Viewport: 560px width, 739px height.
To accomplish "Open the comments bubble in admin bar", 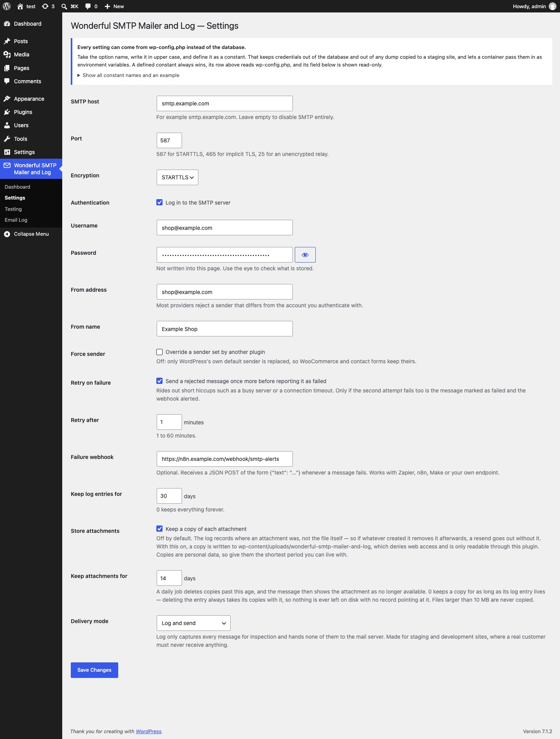I will pyautogui.click(x=88, y=6).
